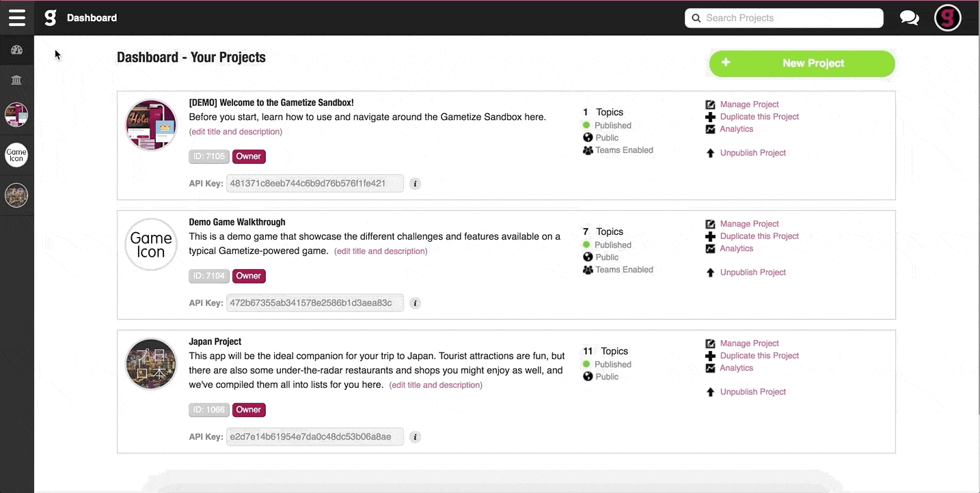The image size is (980, 493).
Task: Click the [DEMO] Welcome project image
Action: point(152,125)
